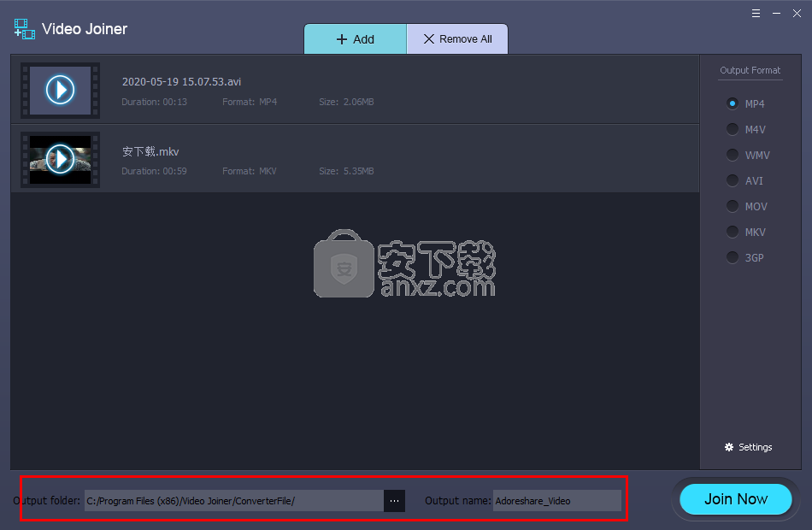Click Duration: 00:13 text

[155, 102]
